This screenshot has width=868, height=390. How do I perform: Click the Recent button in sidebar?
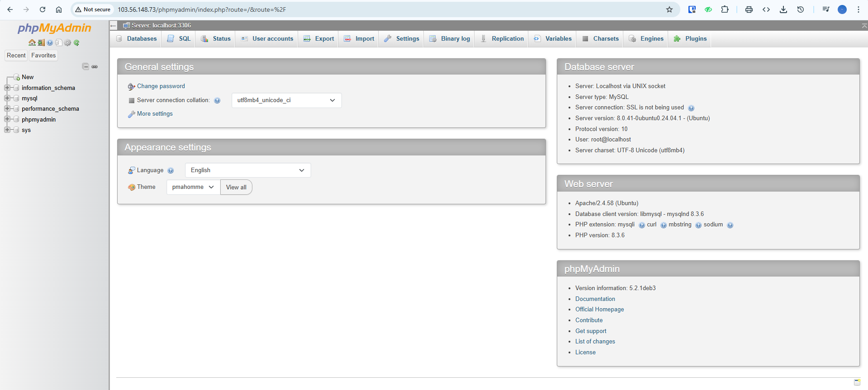pyautogui.click(x=16, y=56)
